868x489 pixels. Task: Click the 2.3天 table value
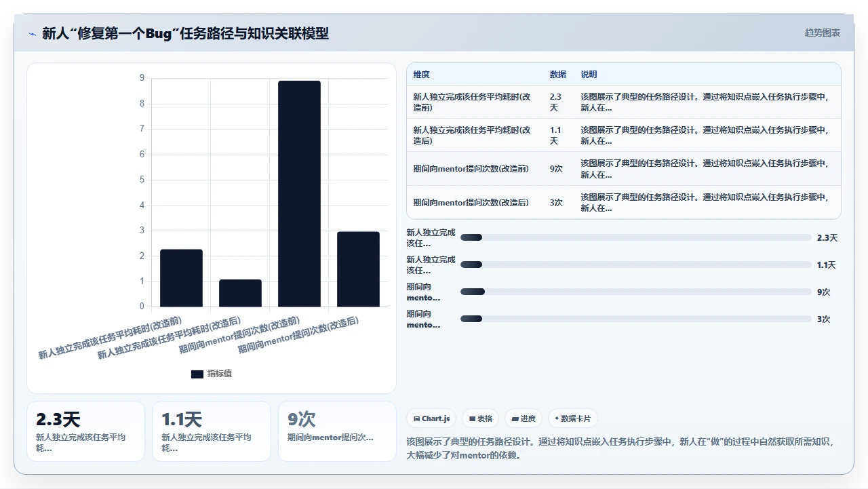(555, 102)
